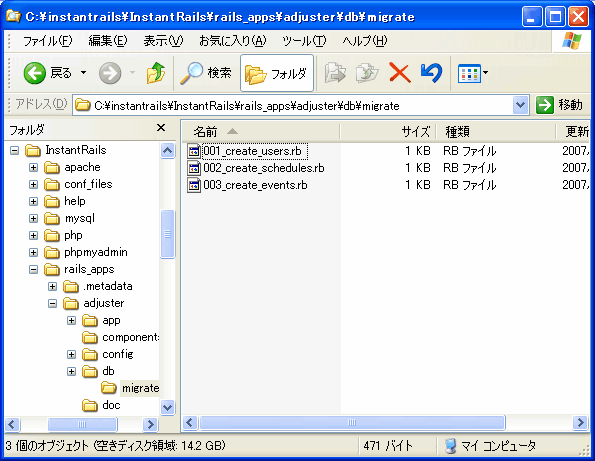The height and width of the screenshot is (461, 595).
Task: Select the components folder in tree
Action: pyautogui.click(x=131, y=337)
